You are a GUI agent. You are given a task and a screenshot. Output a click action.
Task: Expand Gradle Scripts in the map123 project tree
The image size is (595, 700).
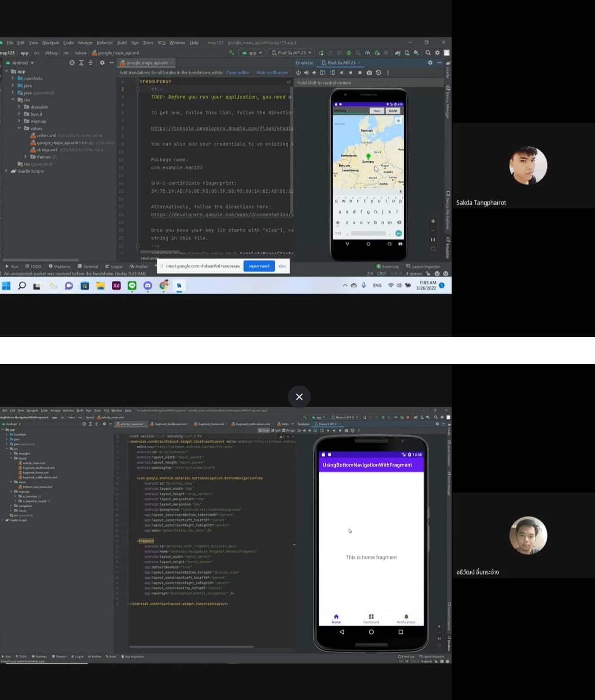pyautogui.click(x=6, y=171)
